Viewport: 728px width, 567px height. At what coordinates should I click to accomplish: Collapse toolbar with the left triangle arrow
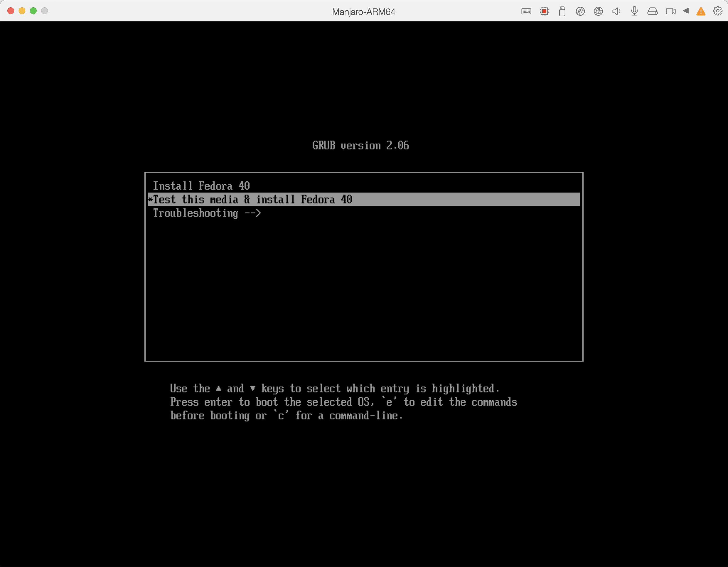pos(686,11)
